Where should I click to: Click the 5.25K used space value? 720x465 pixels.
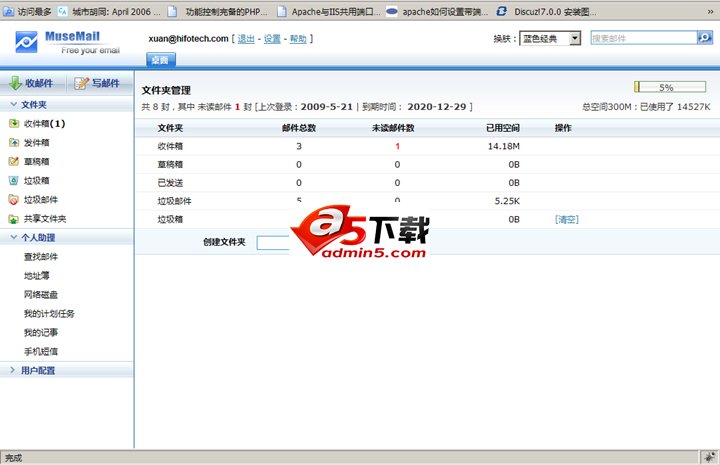click(x=507, y=201)
